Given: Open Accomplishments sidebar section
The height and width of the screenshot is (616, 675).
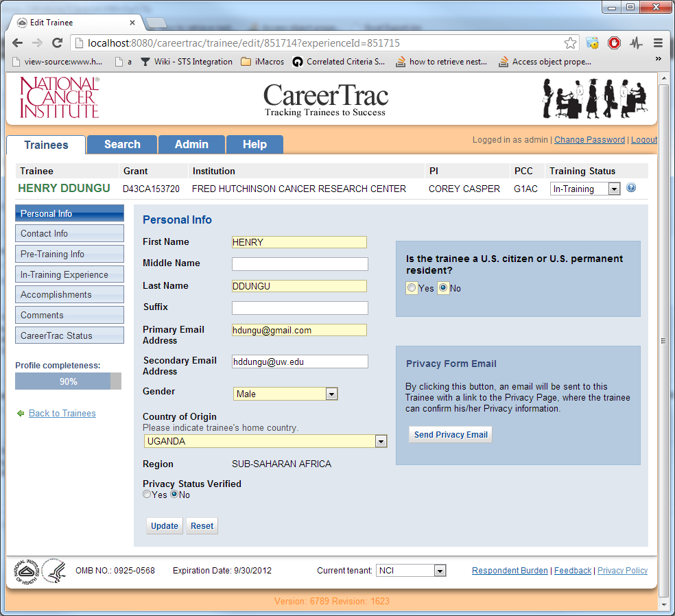Looking at the screenshot, I should pos(70,294).
